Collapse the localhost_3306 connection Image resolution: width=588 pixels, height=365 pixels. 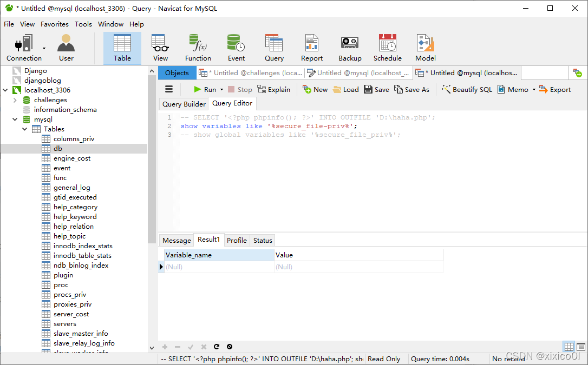point(5,90)
